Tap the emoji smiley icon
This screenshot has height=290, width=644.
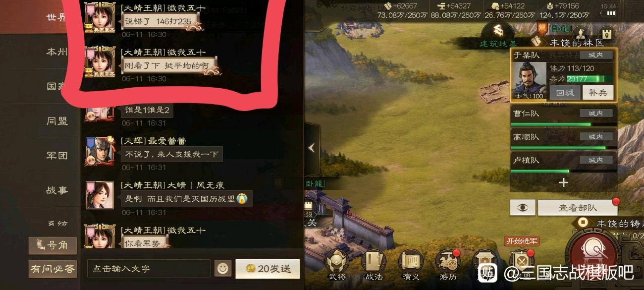[x=223, y=268]
